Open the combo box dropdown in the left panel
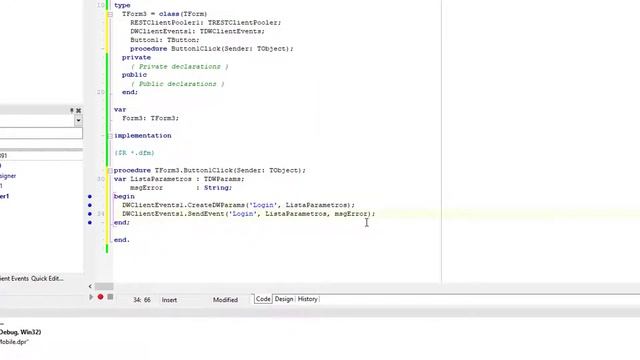Image resolution: width=640 pixels, height=360 pixels. [78, 120]
